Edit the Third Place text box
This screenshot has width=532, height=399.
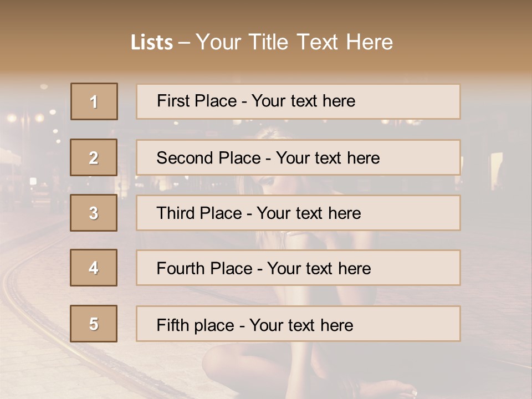[298, 213]
